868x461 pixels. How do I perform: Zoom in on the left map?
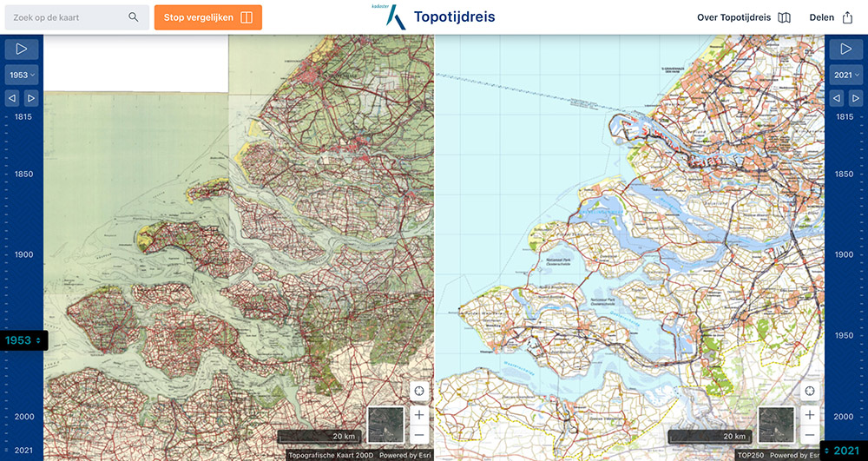419,416
